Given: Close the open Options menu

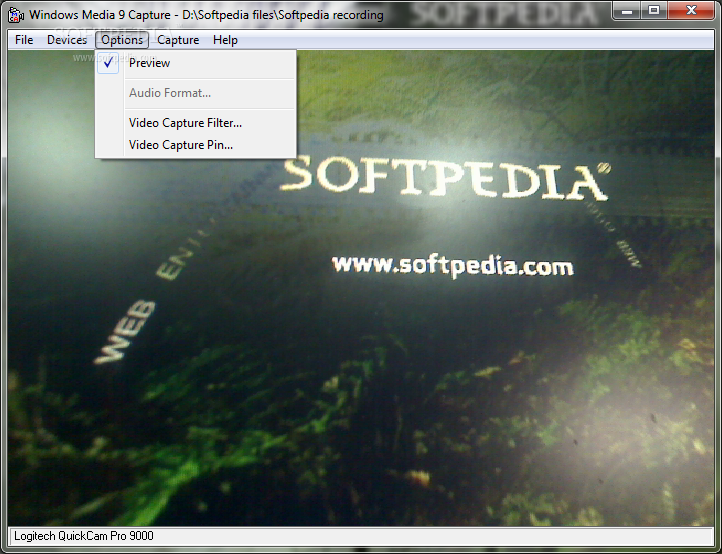Looking at the screenshot, I should [x=122, y=40].
